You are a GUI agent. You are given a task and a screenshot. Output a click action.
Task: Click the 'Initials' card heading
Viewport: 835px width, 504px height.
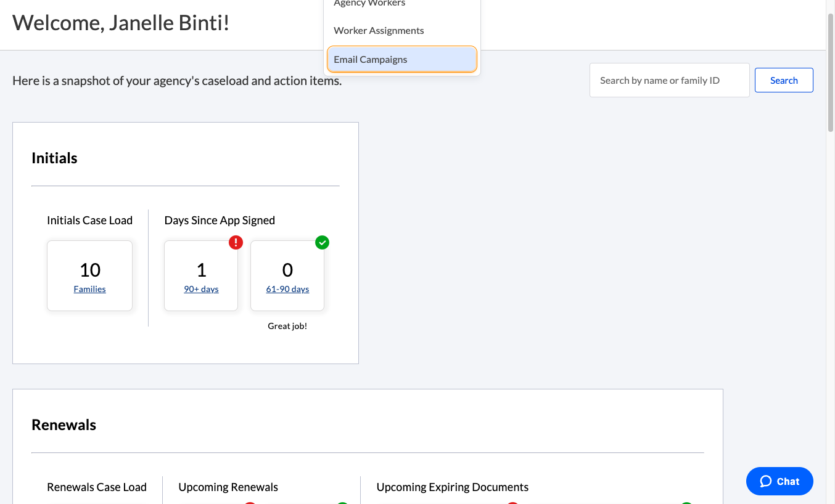click(54, 158)
